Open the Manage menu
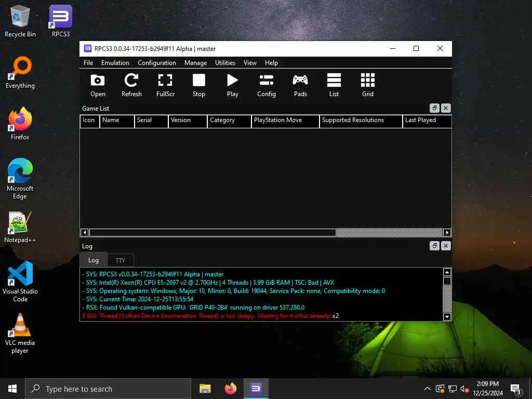The image size is (532, 399). coord(195,63)
